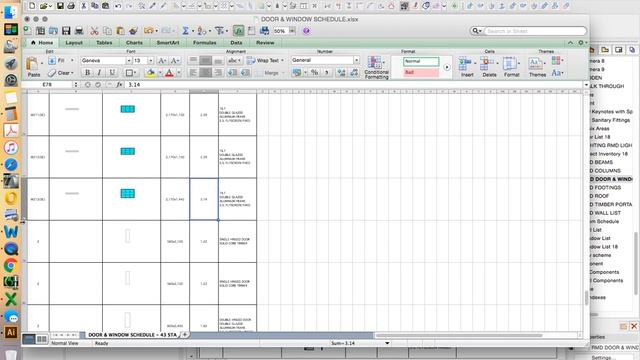Switch to the Tables tab
This screenshot has height=360, width=640.
[104, 42]
